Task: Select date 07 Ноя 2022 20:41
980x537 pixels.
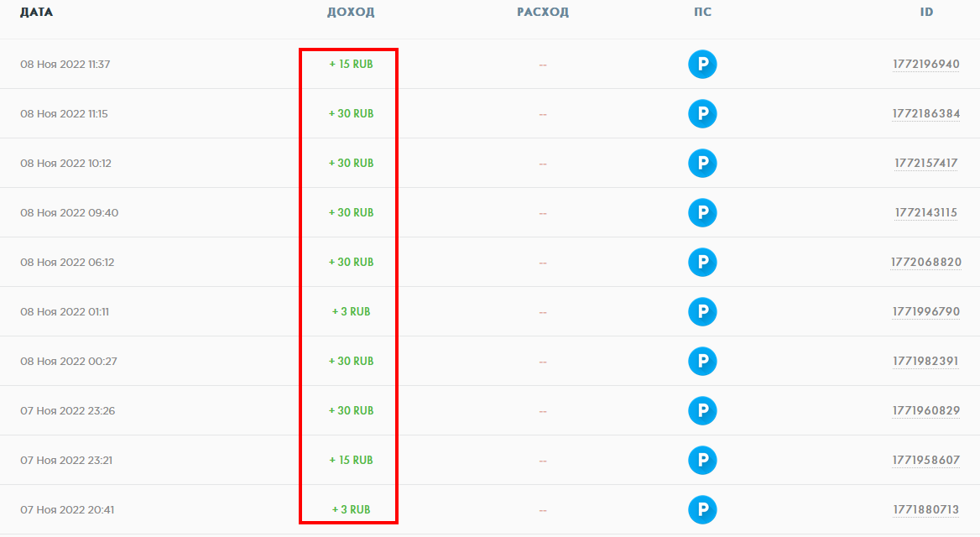Action: tap(67, 509)
